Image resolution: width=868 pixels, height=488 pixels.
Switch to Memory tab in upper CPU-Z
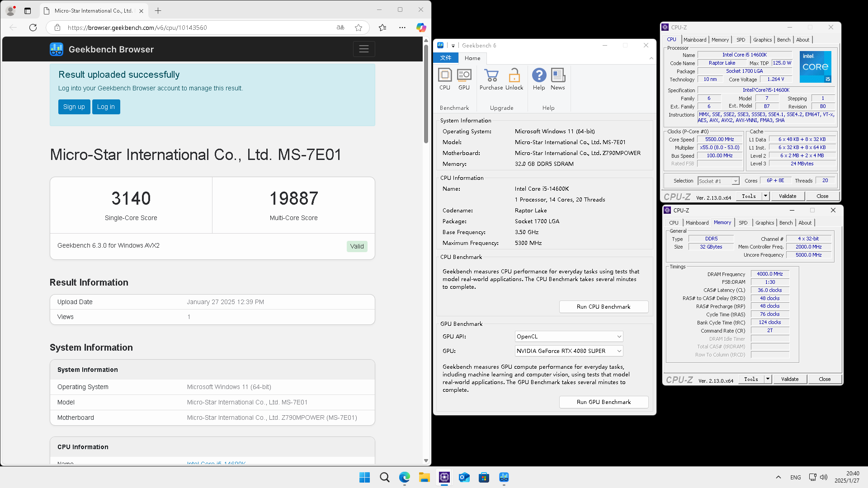[720, 40]
